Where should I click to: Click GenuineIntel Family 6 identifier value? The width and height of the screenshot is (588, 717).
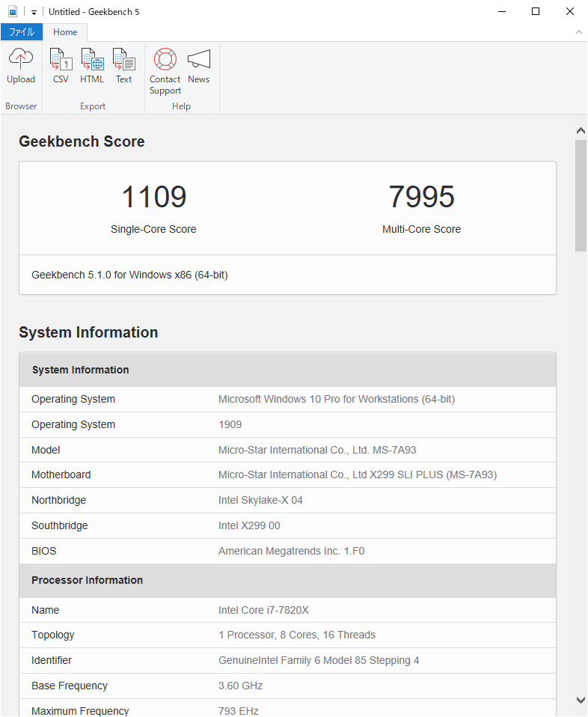[x=319, y=660]
